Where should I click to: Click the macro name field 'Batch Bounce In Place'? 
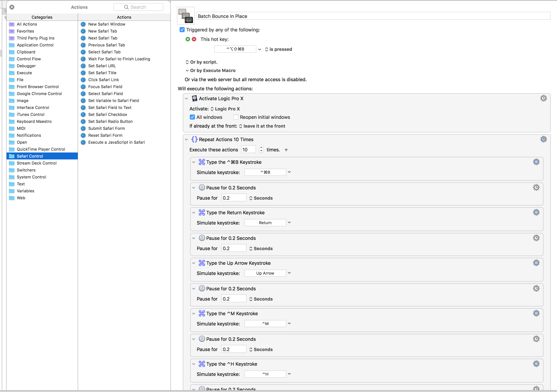coord(373,16)
